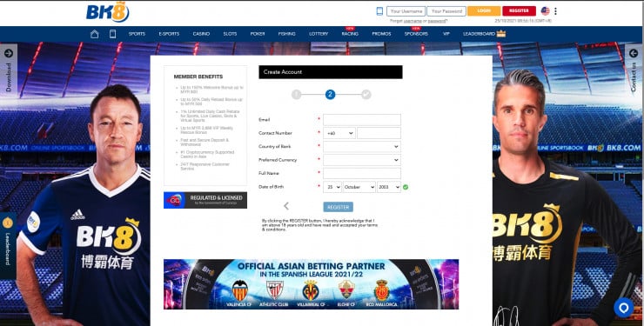
Task: Open the country code +60 dropdown
Action: click(x=339, y=133)
